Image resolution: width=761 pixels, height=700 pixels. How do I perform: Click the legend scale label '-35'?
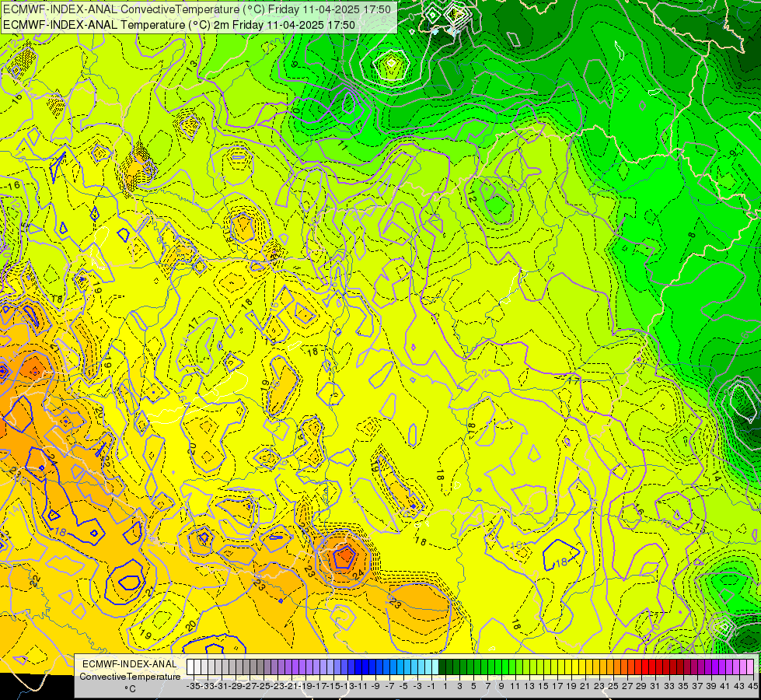[193, 686]
